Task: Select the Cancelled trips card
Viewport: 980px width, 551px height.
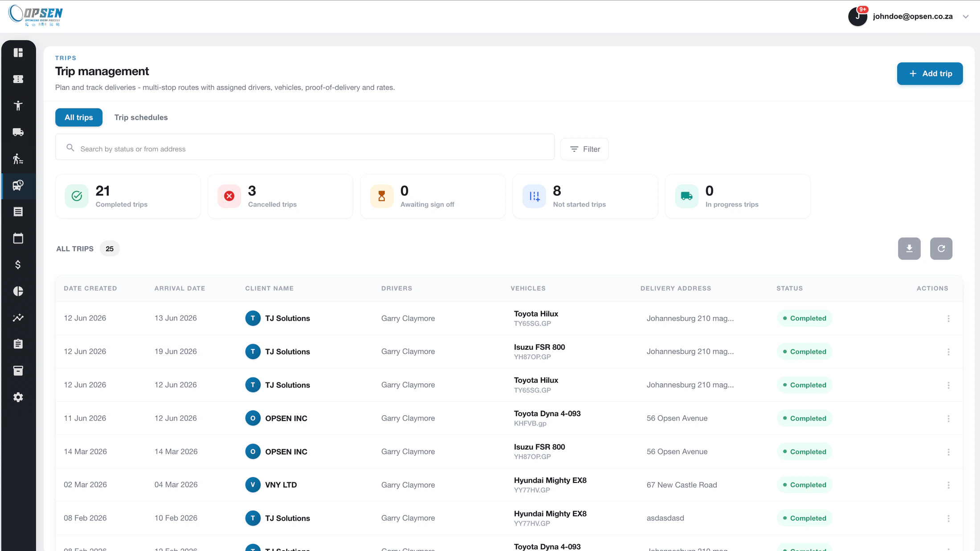Action: tap(280, 196)
